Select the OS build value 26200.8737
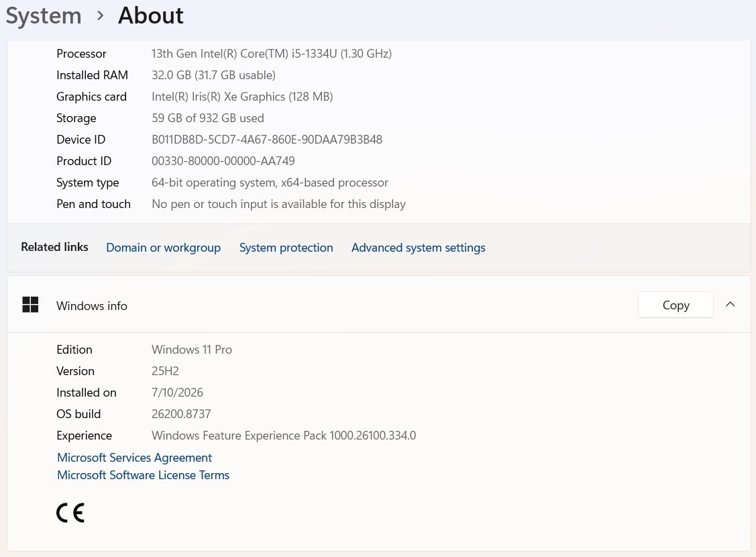Viewport: 756px width, 557px height. [181, 414]
